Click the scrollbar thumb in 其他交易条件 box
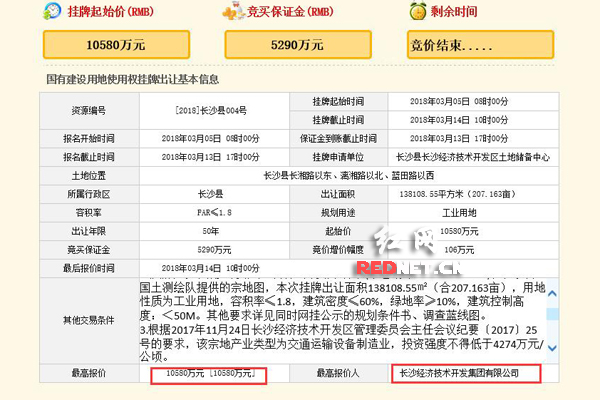600x400 pixels. tap(552, 314)
